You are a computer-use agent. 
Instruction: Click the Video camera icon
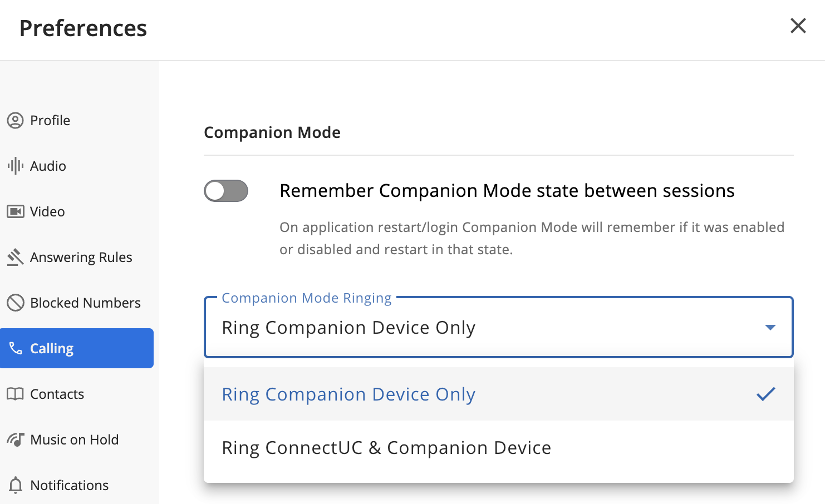click(x=15, y=211)
